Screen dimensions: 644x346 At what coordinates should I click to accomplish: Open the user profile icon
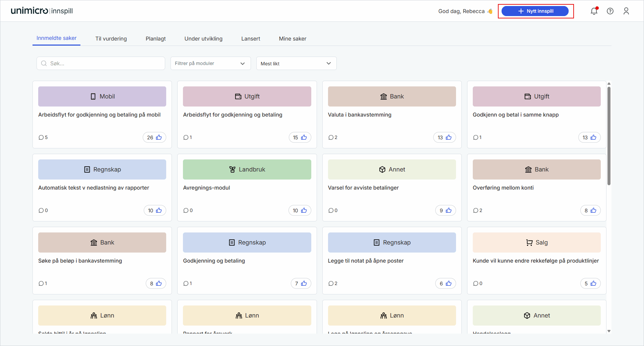tap(626, 11)
